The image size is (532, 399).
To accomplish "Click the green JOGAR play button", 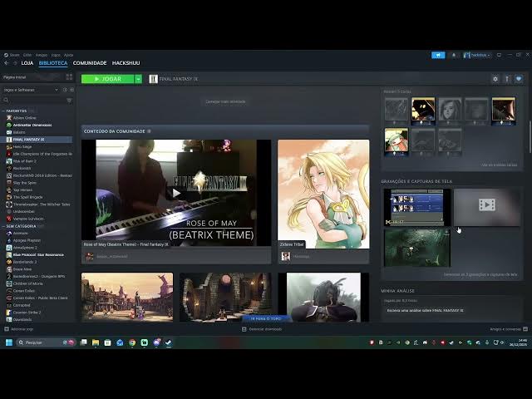I will click(107, 79).
